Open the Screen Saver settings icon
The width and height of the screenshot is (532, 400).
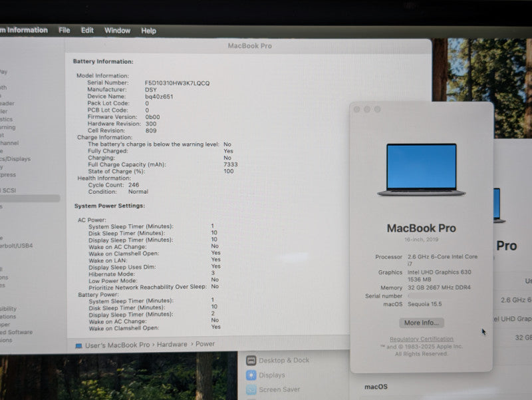point(251,389)
